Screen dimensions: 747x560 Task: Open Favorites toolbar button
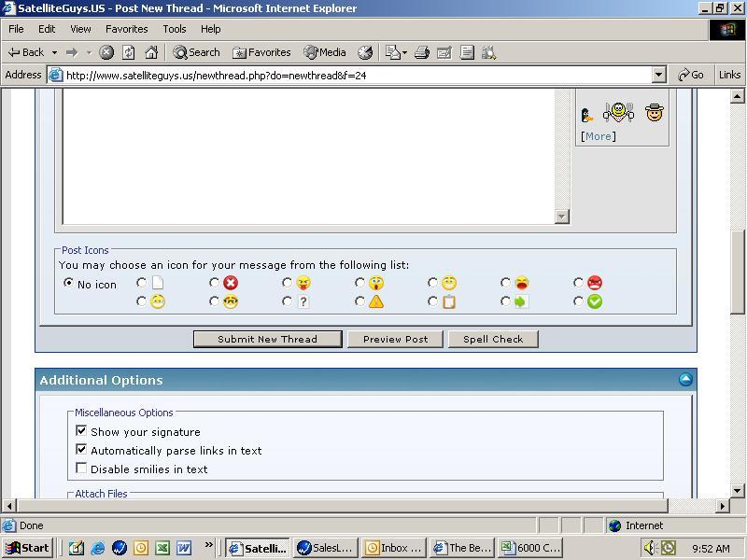coord(261,52)
